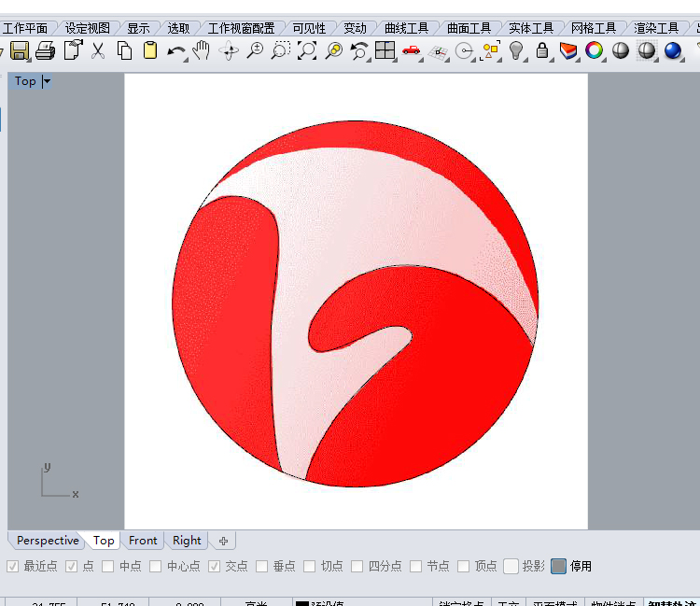Enable the 四分点 osnap checkbox

click(x=357, y=566)
